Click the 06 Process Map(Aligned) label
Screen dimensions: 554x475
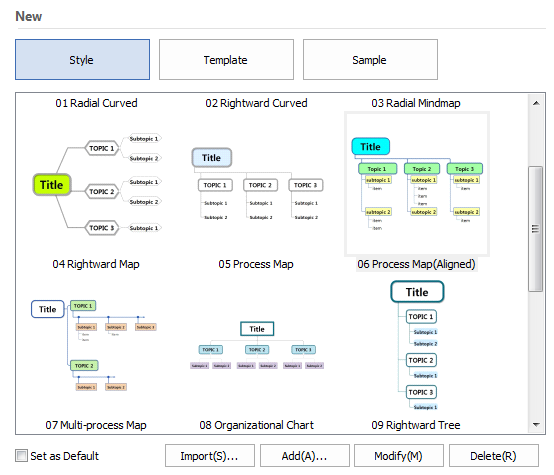point(416,264)
